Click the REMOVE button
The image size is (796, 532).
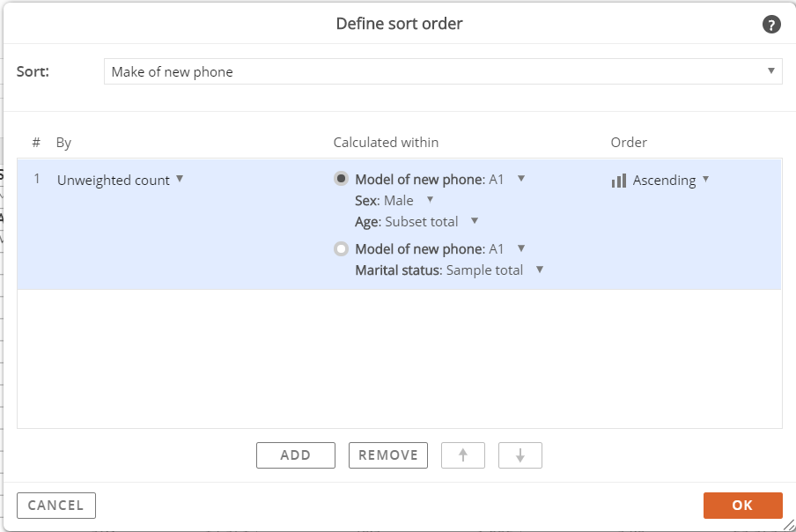coord(388,455)
